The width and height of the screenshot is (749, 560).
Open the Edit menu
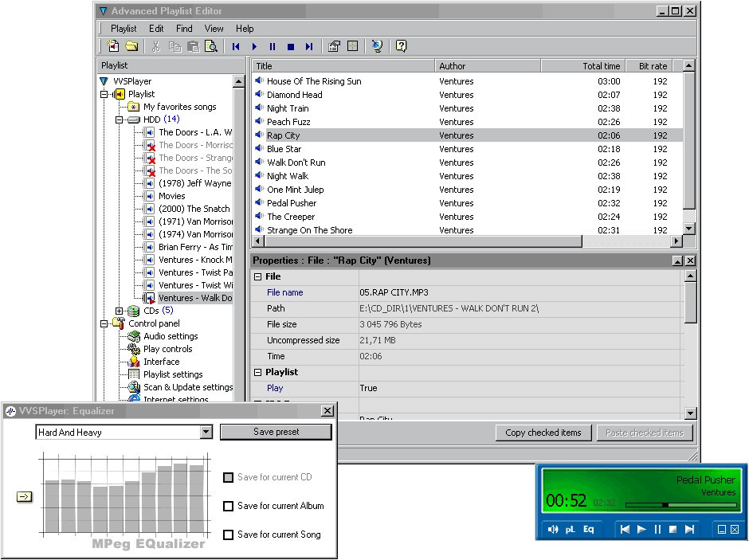click(156, 29)
